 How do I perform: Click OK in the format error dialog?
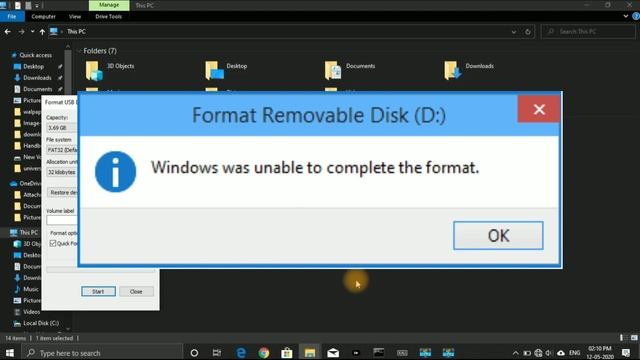pyautogui.click(x=498, y=236)
